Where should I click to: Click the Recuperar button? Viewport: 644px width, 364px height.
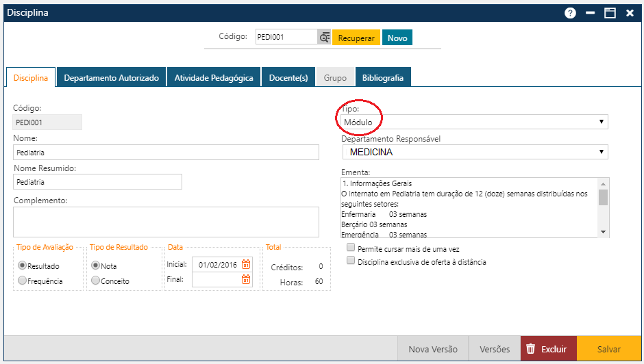click(356, 38)
